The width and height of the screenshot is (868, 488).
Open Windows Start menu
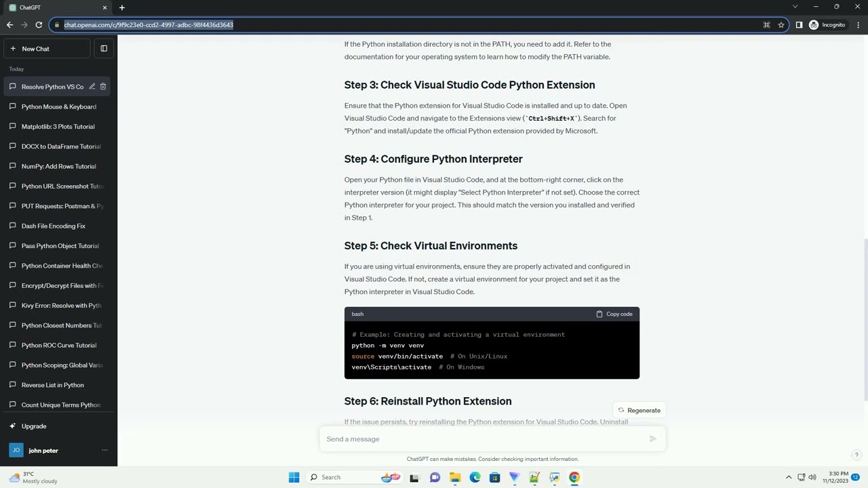coord(294,477)
